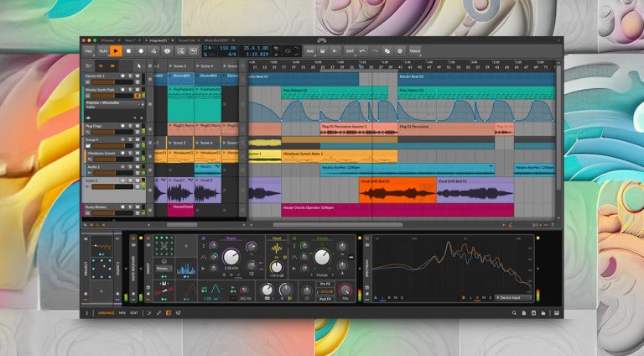Click the tempo value 110.00

tap(228, 48)
